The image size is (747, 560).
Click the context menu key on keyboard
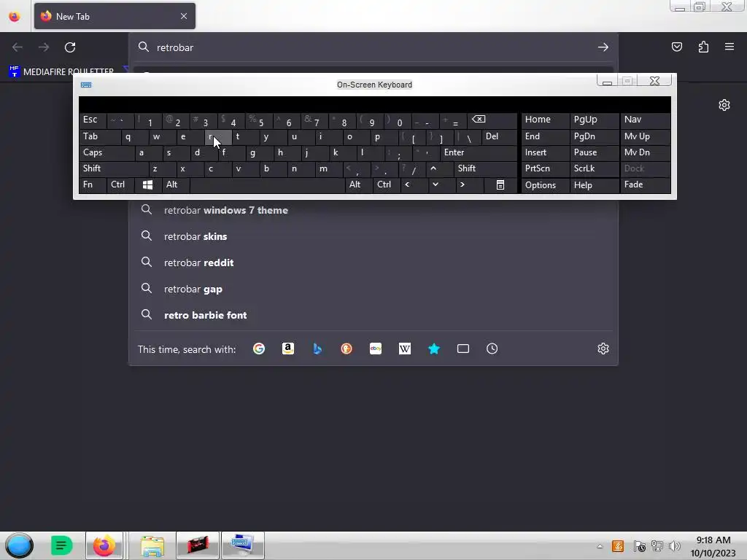click(500, 184)
